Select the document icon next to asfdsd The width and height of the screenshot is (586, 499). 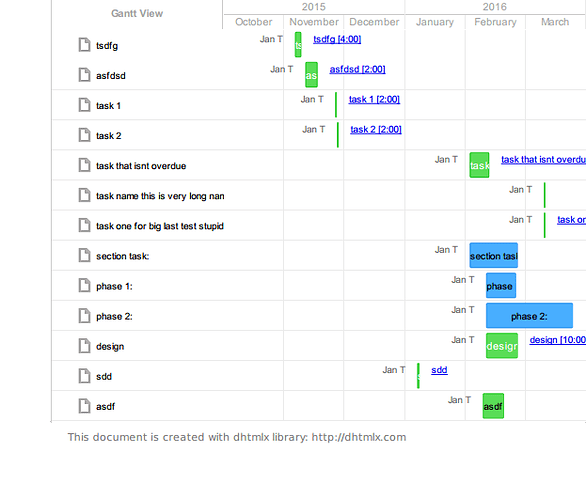(84, 75)
